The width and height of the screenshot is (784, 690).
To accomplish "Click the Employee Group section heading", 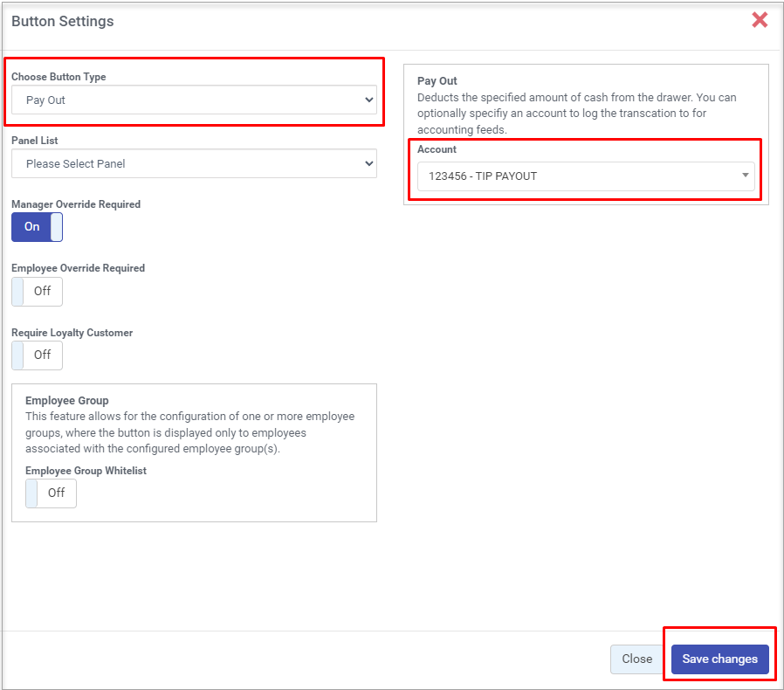I will click(x=66, y=401).
